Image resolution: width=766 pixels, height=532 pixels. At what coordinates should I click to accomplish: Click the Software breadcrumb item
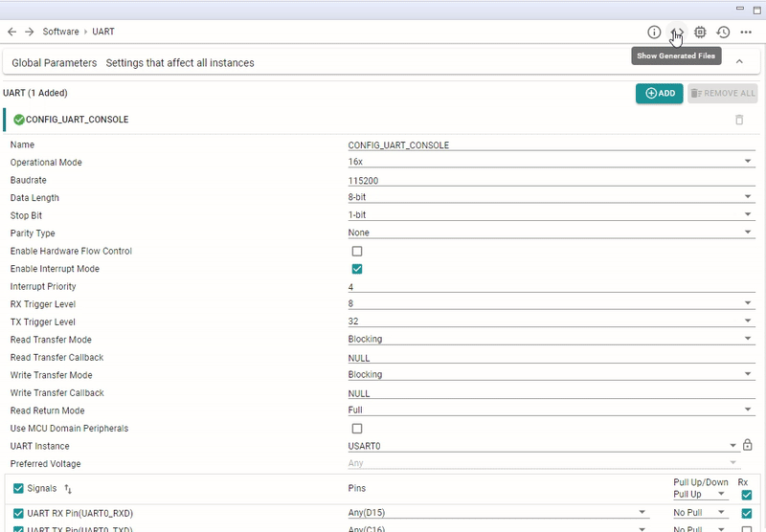click(x=60, y=32)
